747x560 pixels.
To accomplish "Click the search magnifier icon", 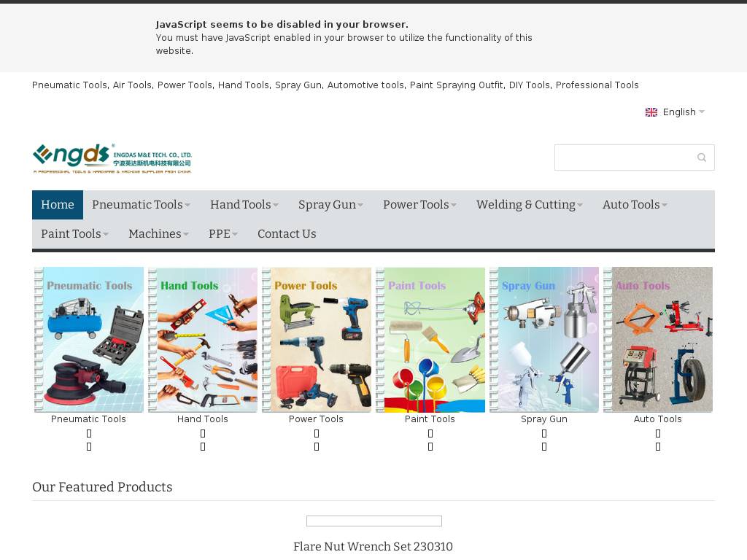I will click(701, 157).
